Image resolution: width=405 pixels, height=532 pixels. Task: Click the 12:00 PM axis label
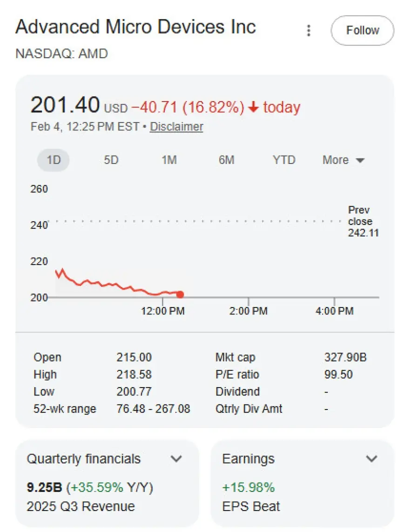(163, 311)
